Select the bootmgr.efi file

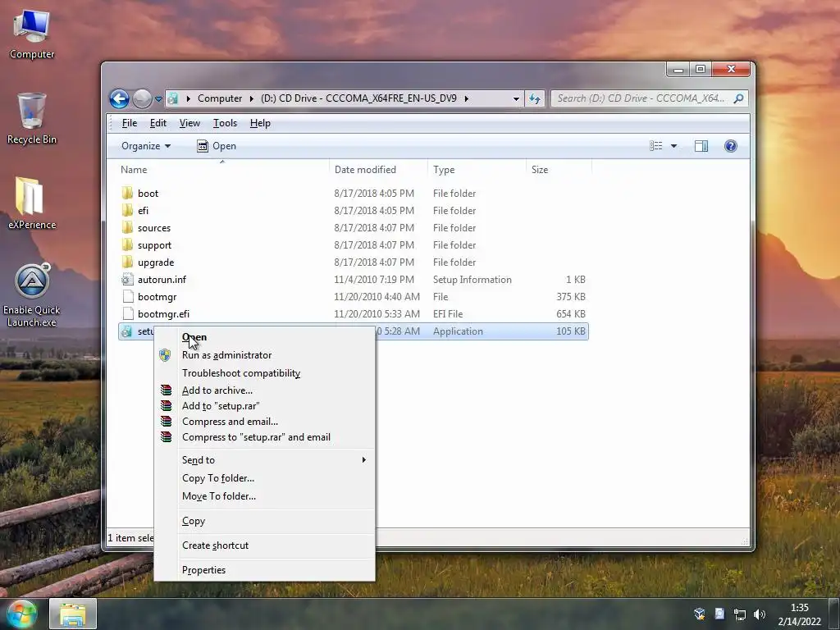pyautogui.click(x=163, y=313)
